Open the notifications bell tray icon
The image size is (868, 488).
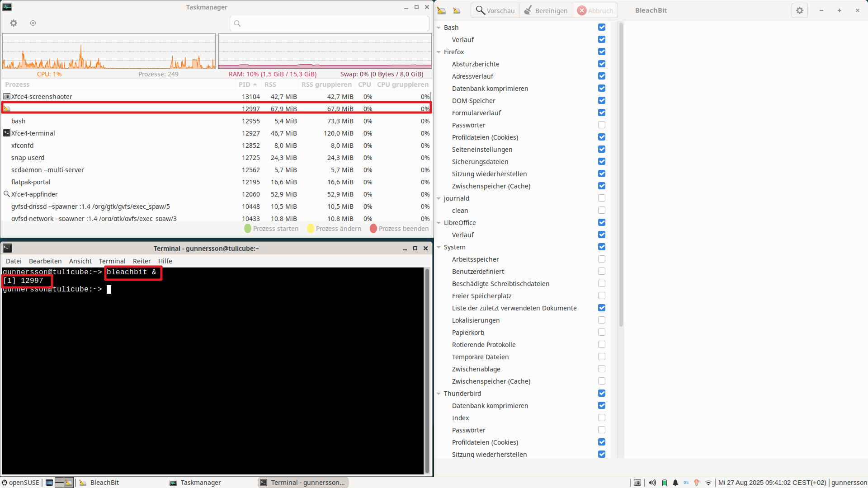click(x=675, y=483)
